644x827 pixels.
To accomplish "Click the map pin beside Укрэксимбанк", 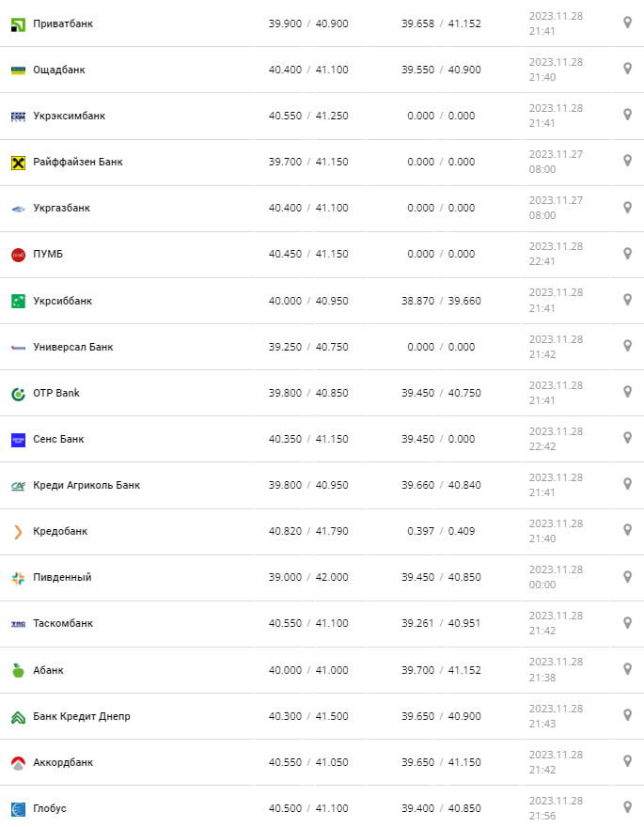I will point(627,115).
